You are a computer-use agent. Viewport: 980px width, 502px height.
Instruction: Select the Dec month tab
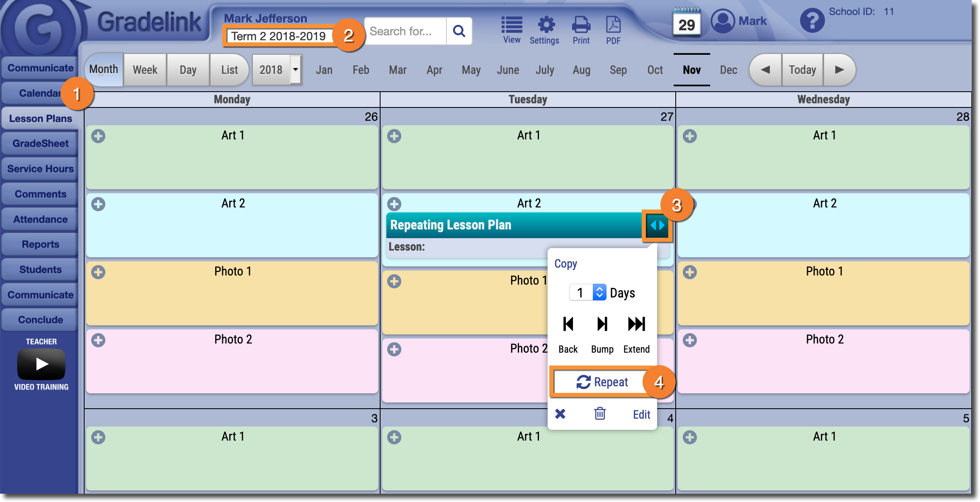728,70
